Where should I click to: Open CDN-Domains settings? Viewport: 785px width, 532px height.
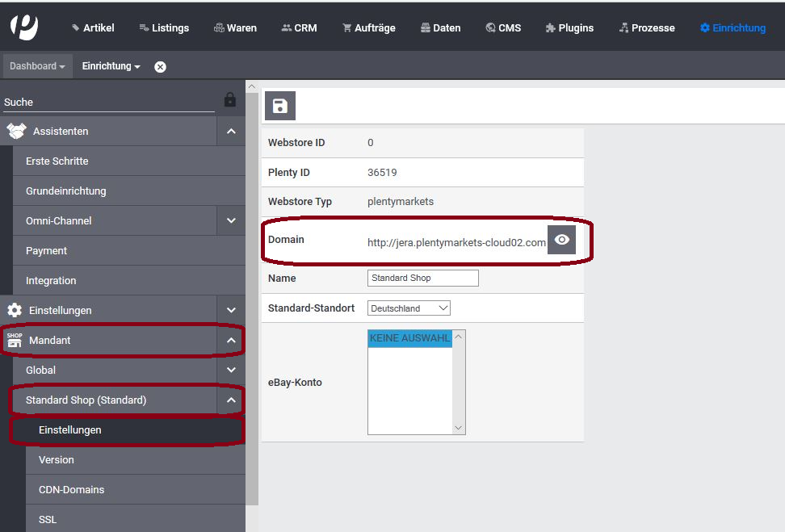71,489
